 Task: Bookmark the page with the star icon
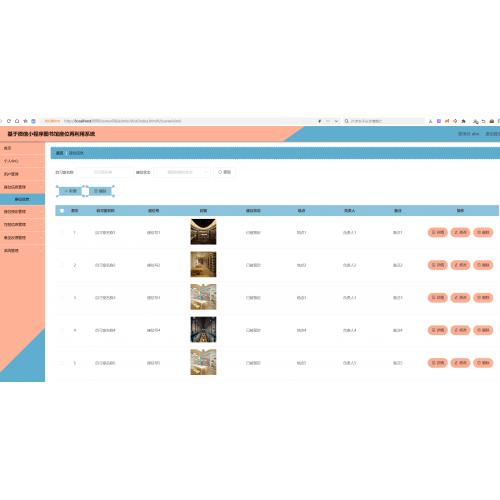[25, 121]
